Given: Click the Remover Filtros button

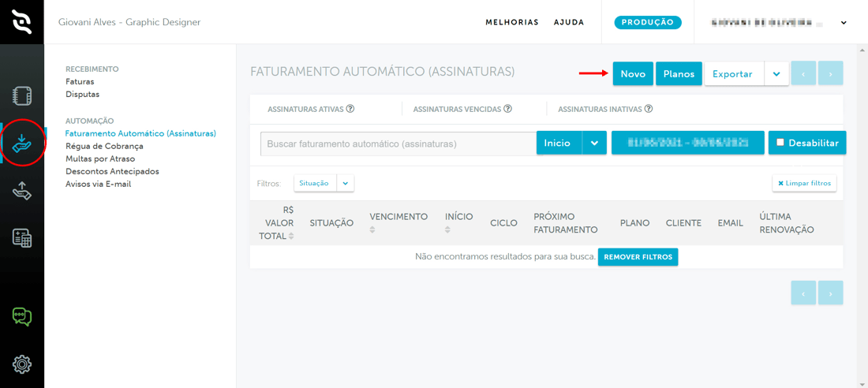Looking at the screenshot, I should (x=638, y=257).
